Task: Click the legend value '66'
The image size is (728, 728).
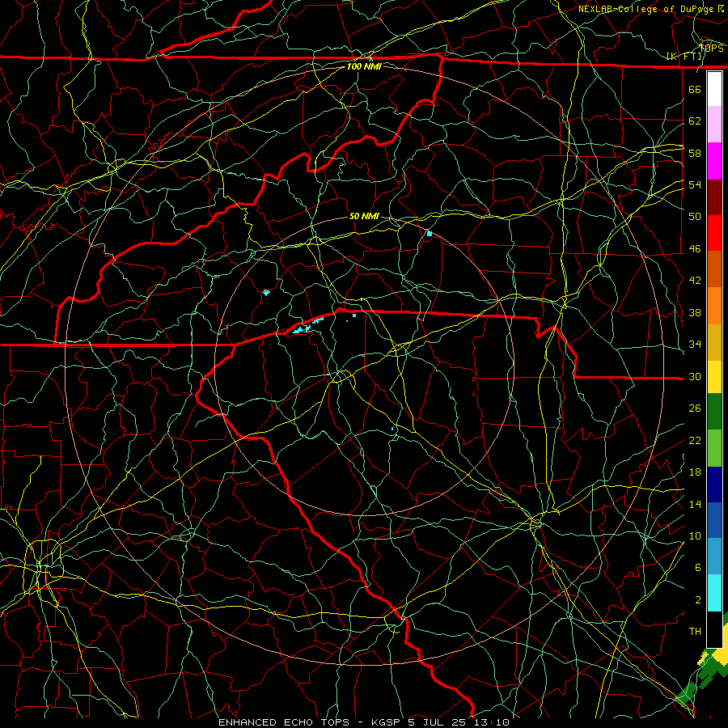Action: click(x=695, y=89)
